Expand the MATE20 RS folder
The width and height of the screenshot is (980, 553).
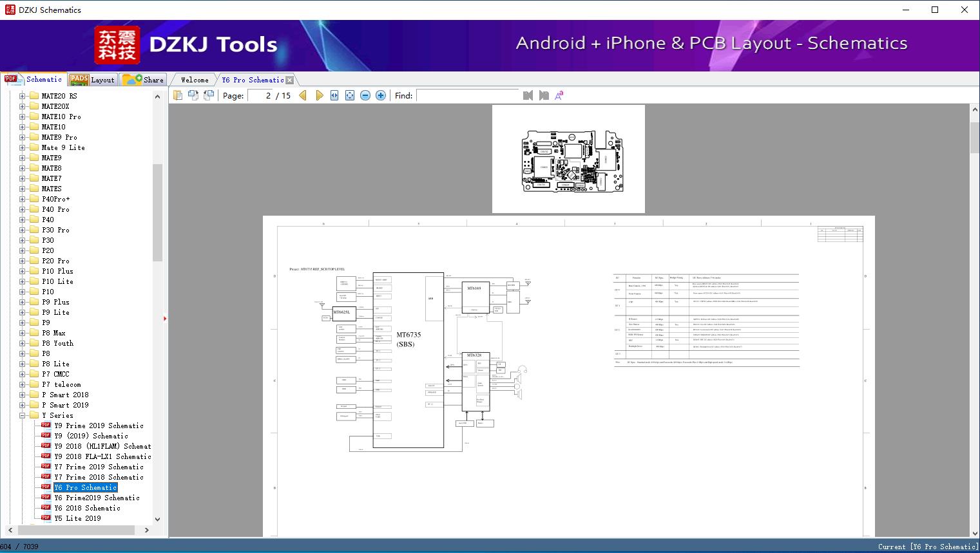point(22,96)
